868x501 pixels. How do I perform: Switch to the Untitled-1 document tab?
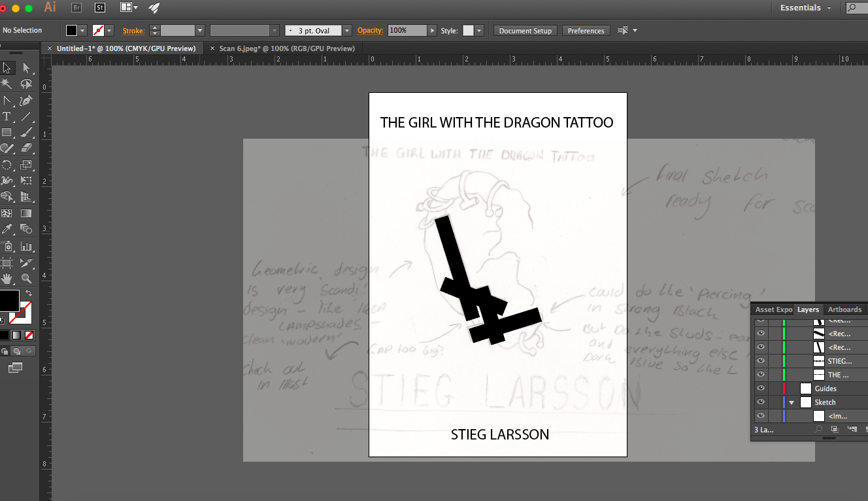click(x=126, y=48)
